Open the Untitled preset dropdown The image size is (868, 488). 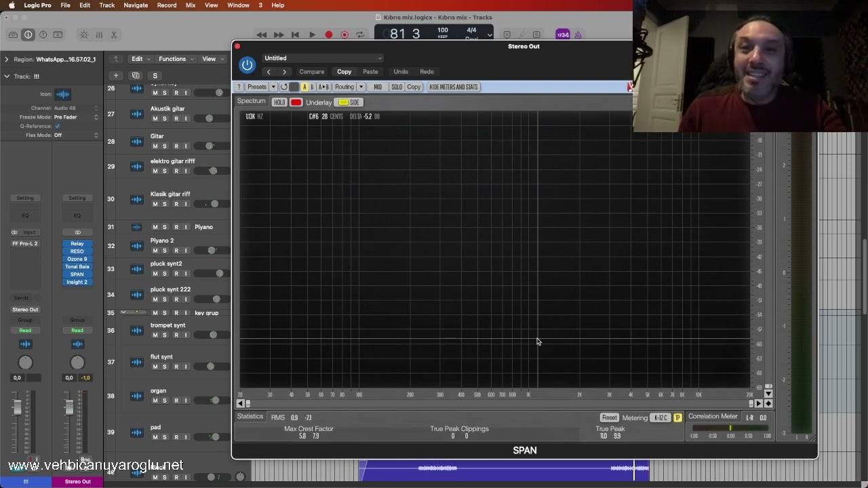(323, 58)
